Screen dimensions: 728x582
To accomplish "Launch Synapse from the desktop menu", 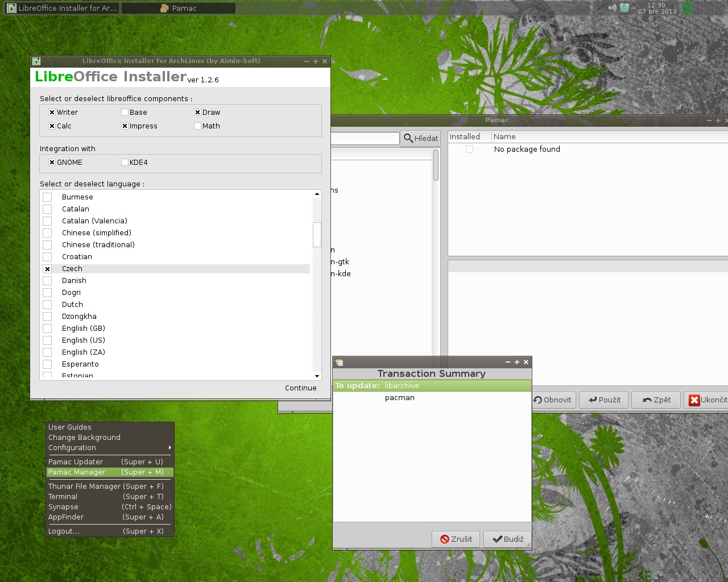I will click(x=110, y=507).
